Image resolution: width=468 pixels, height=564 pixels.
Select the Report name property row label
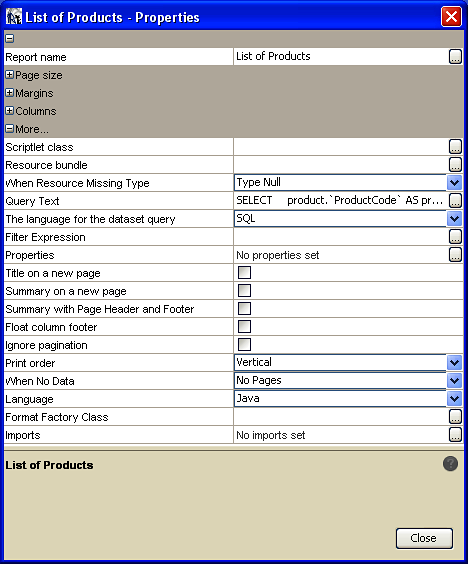click(36, 57)
